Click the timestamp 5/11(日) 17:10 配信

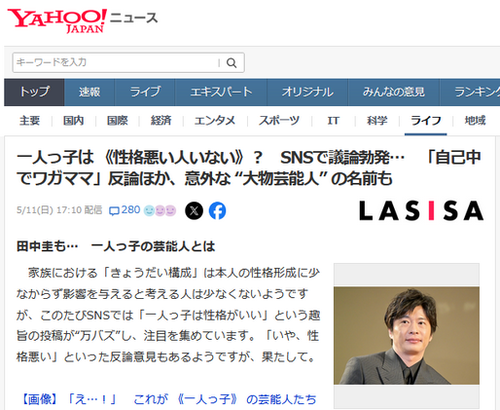[59, 210]
